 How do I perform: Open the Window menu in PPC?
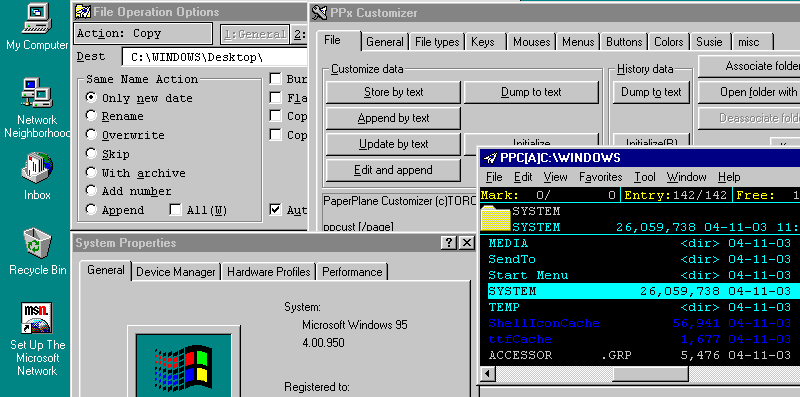point(686,177)
